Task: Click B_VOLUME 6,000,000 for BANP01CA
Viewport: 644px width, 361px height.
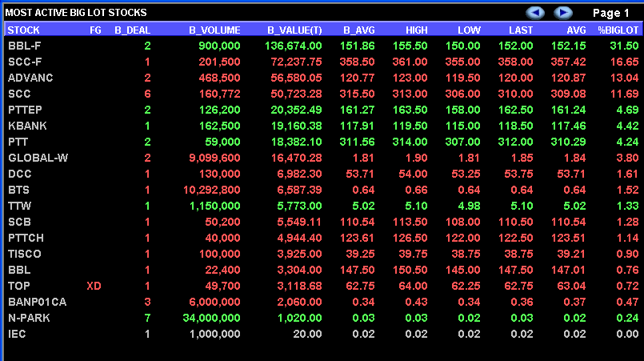Action: point(214,303)
